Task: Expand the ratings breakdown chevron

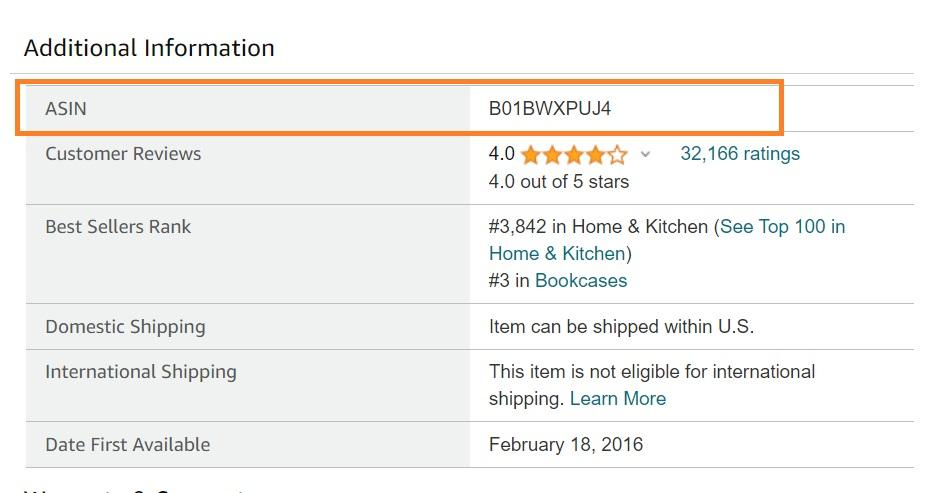Action: pos(645,155)
